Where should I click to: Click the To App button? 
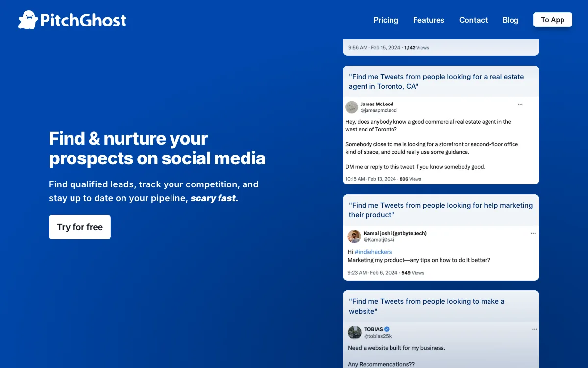pyautogui.click(x=553, y=20)
